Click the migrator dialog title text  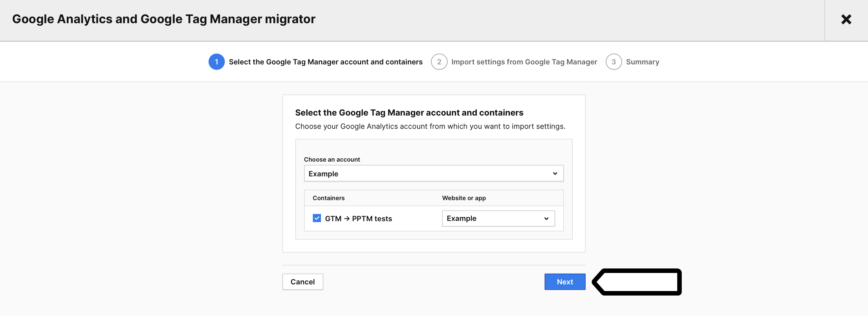(x=164, y=19)
